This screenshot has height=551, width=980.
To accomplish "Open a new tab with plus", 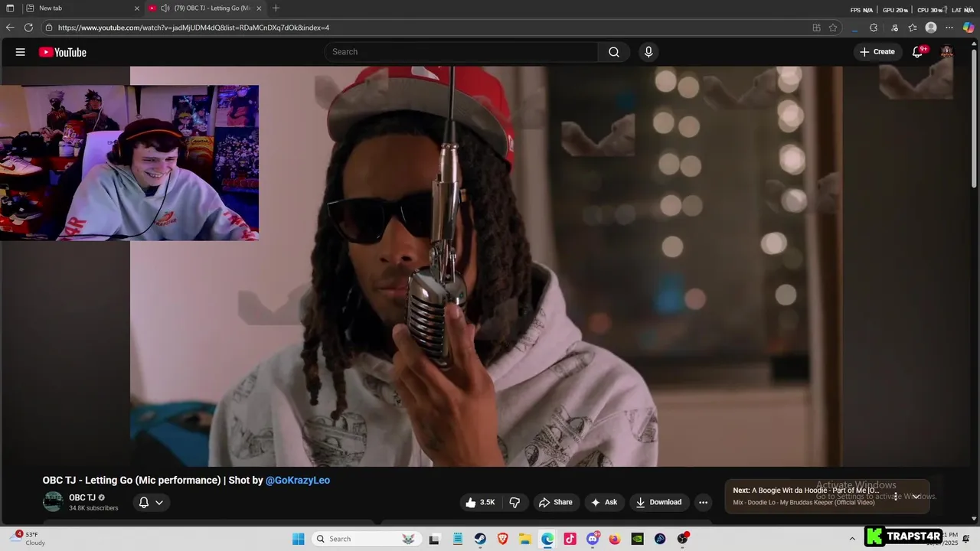I will [276, 8].
